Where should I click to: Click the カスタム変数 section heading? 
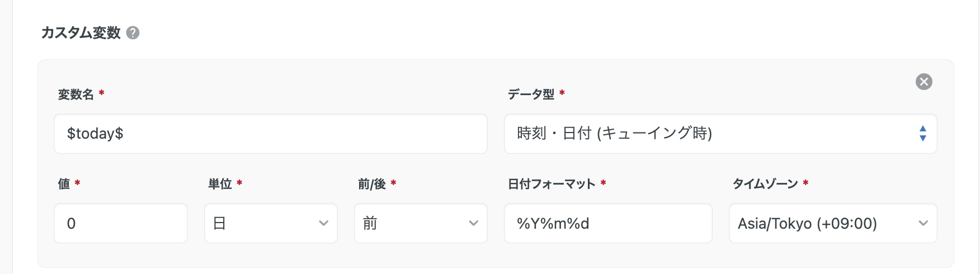(x=81, y=33)
